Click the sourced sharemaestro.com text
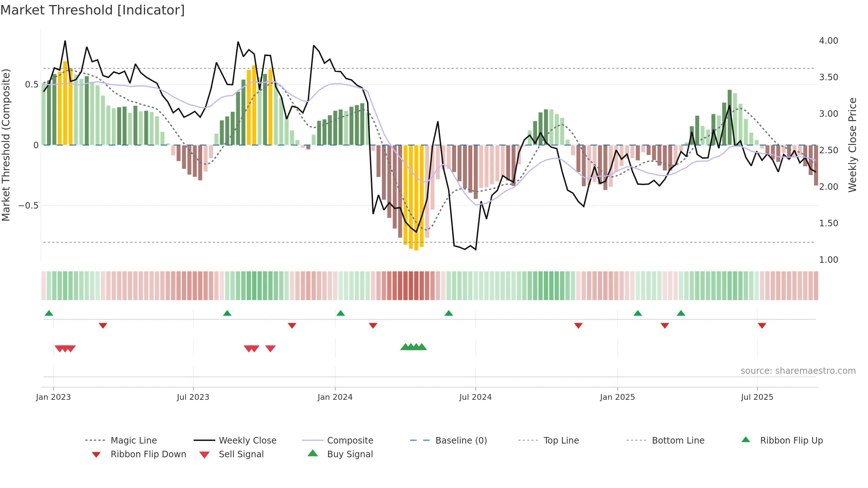The image size is (868, 488). 798,371
